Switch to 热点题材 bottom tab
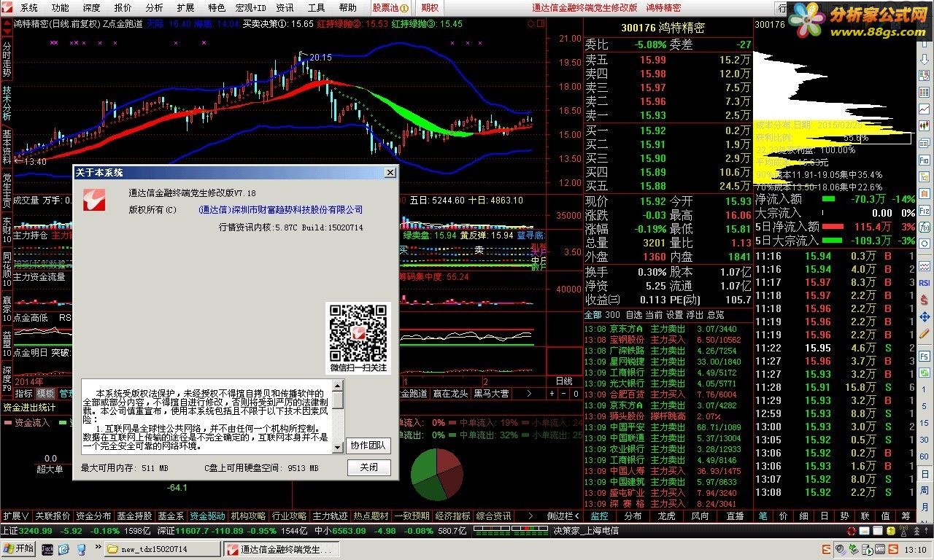Viewport: 934px width, 560px height. tap(371, 516)
